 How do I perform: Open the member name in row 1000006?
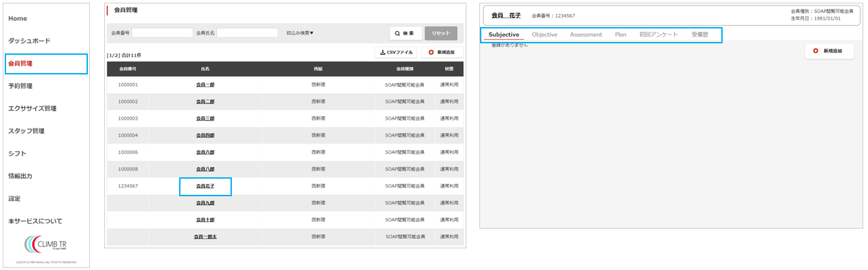click(205, 152)
